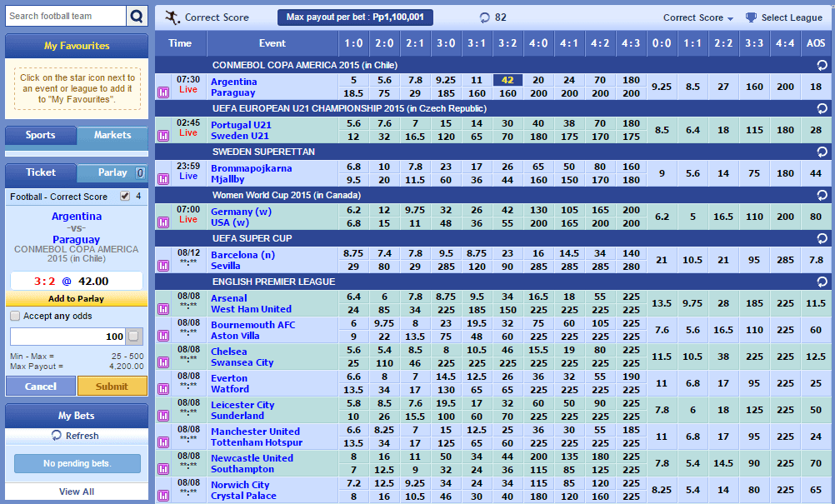Screen dimensions: 835x504
Task: Select Germany (w) 1:1 odds of 5
Action: [692, 217]
